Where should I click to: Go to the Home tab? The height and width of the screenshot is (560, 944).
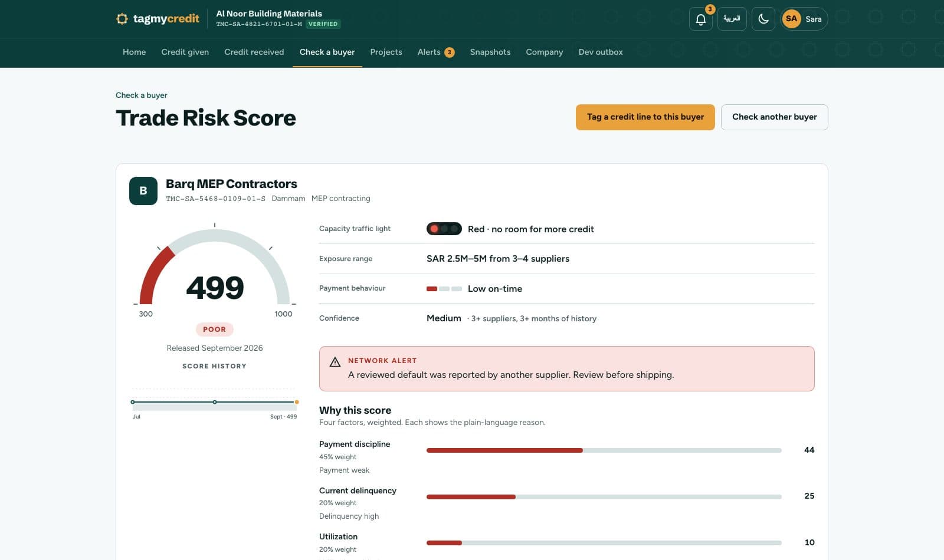134,52
